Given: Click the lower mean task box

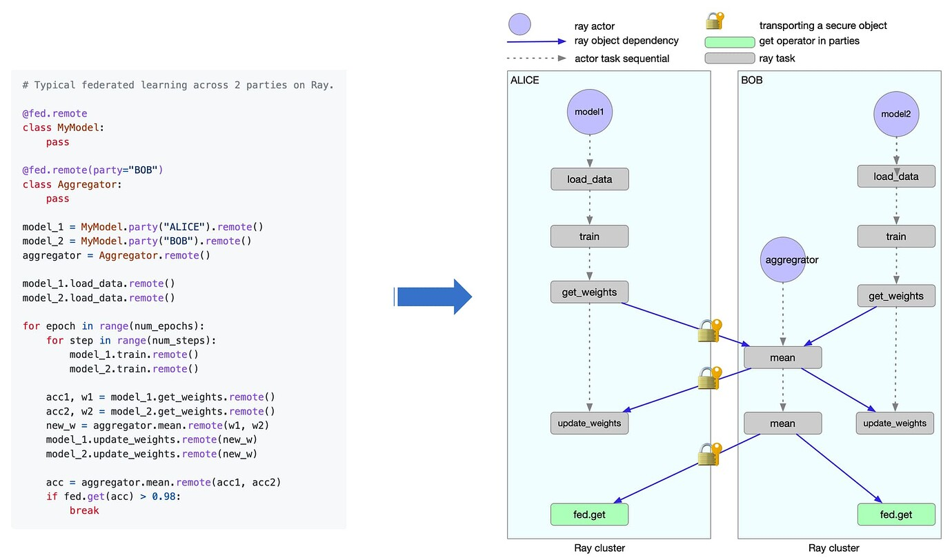Looking at the screenshot, I should tap(782, 423).
